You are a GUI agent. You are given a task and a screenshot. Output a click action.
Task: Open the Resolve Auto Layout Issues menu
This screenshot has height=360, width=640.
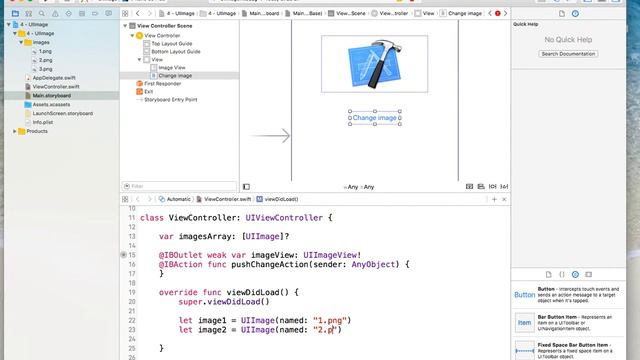tap(504, 187)
